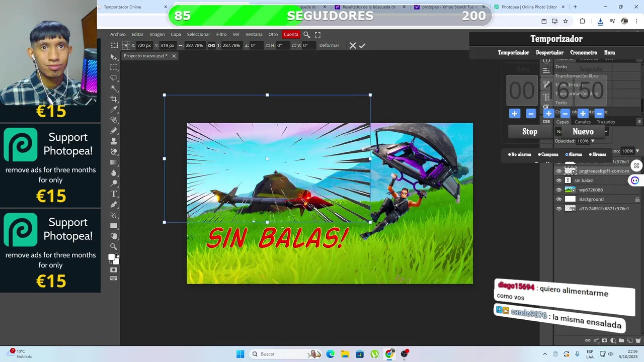Open the Opacidad 100% dropdown arrow

(592, 141)
